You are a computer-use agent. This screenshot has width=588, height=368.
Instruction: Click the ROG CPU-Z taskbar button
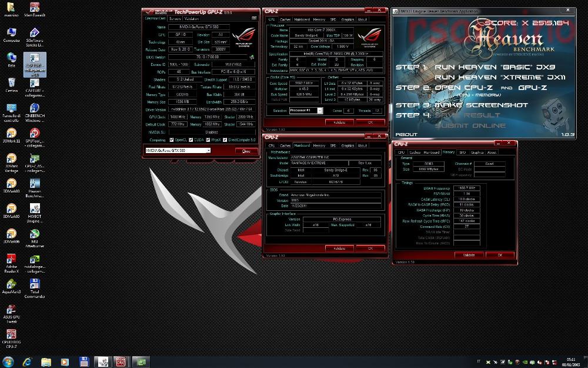click(121, 362)
